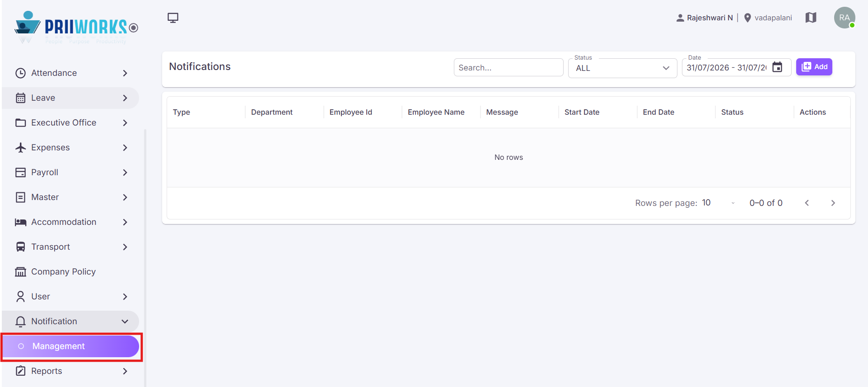Click the Attendance clock icon
This screenshot has width=868, height=387.
20,73
